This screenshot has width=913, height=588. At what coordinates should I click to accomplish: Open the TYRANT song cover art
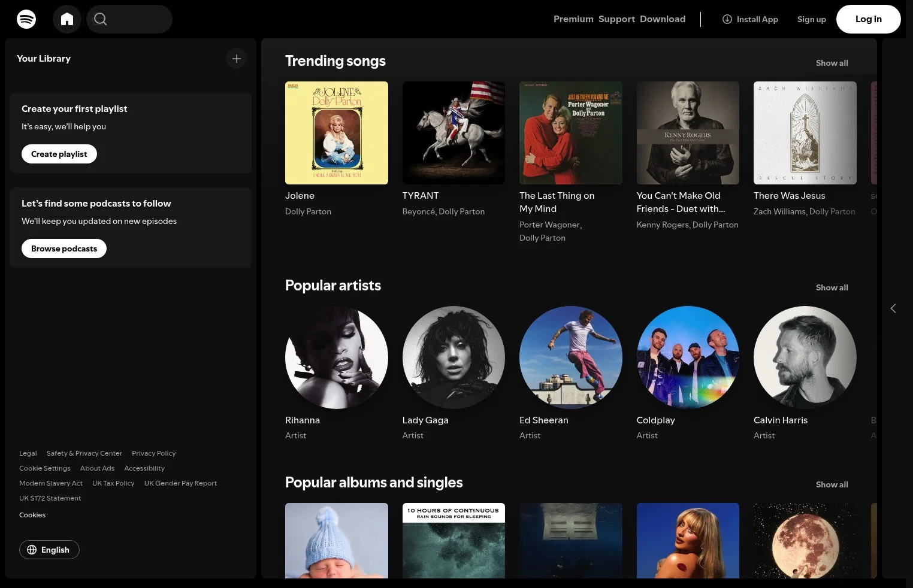pyautogui.click(x=454, y=133)
